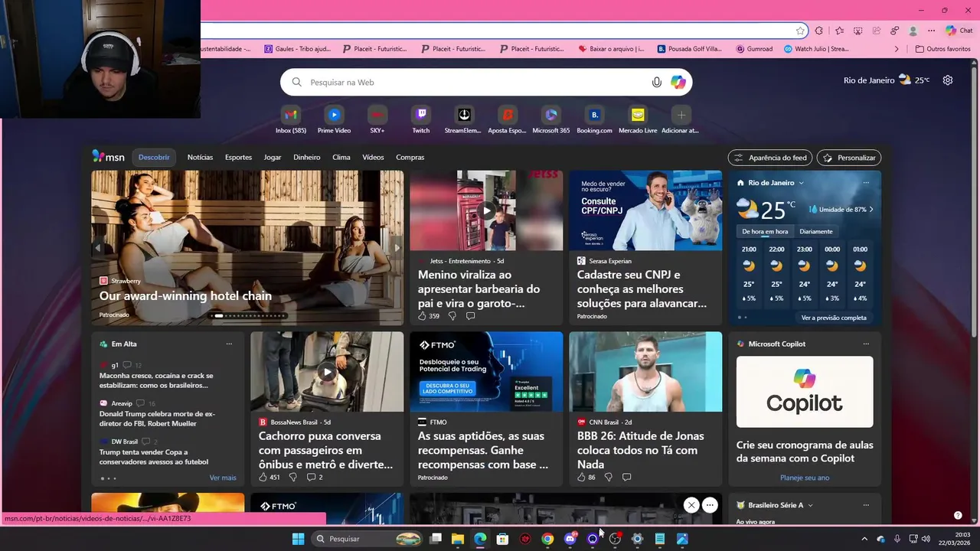The image size is (980, 551).
Task: Add page to favorites with star icon
Action: 800,31
